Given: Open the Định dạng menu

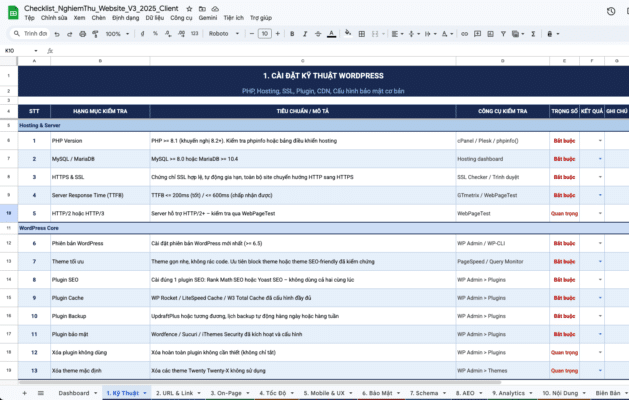Looking at the screenshot, I should [x=126, y=18].
